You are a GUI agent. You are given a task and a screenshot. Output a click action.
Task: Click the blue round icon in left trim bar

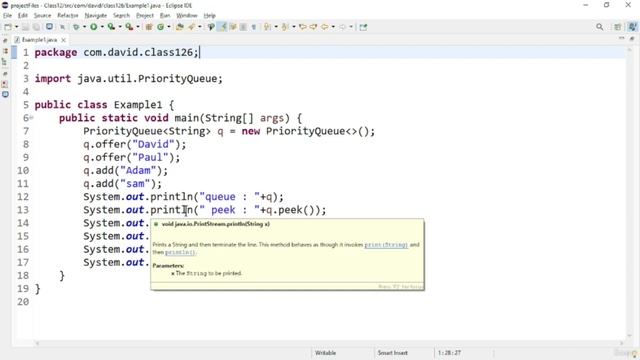click(x=5, y=94)
